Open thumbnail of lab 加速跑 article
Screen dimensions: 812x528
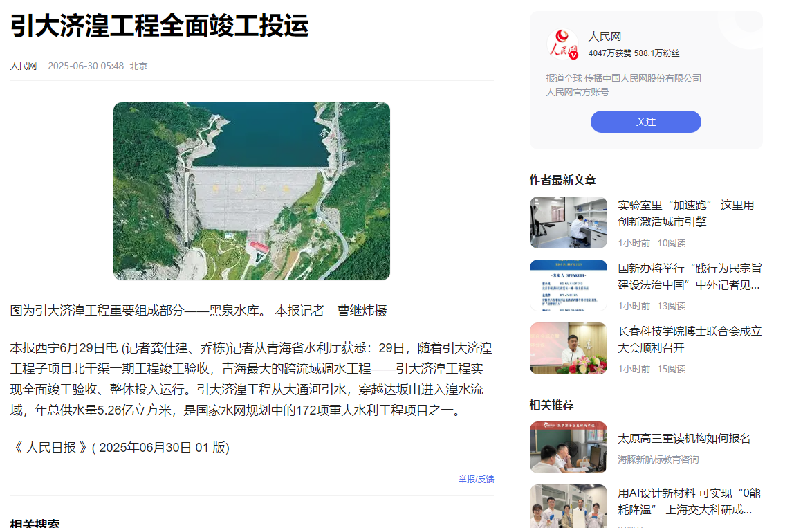tap(568, 222)
